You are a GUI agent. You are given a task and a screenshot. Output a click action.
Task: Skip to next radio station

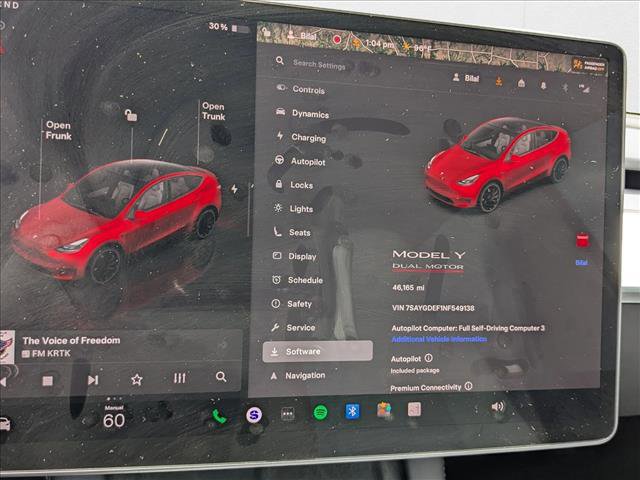93,380
